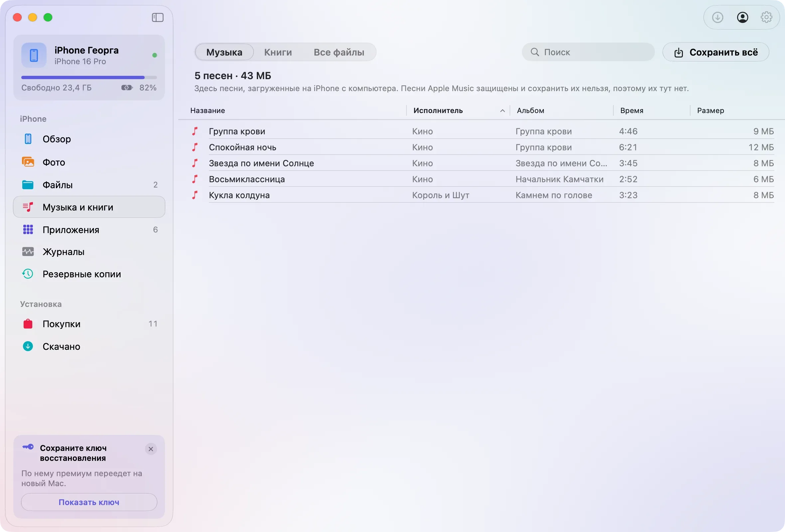Go to Приложения in sidebar
This screenshot has height=532, width=785.
tap(89, 229)
